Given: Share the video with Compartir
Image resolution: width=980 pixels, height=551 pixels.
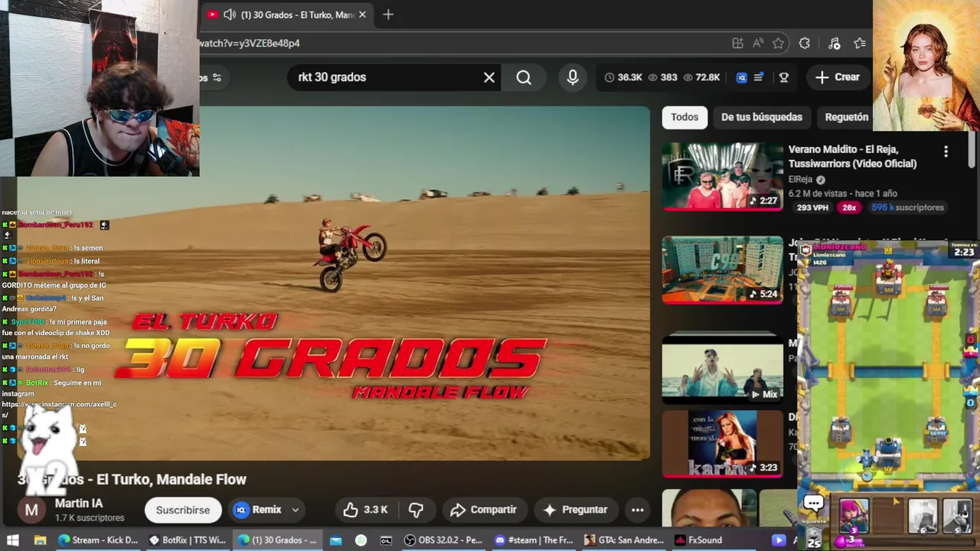Looking at the screenshot, I should pos(484,510).
